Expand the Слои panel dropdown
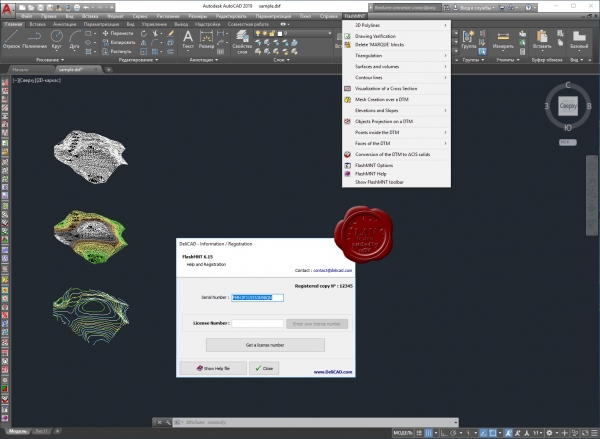 click(281, 60)
